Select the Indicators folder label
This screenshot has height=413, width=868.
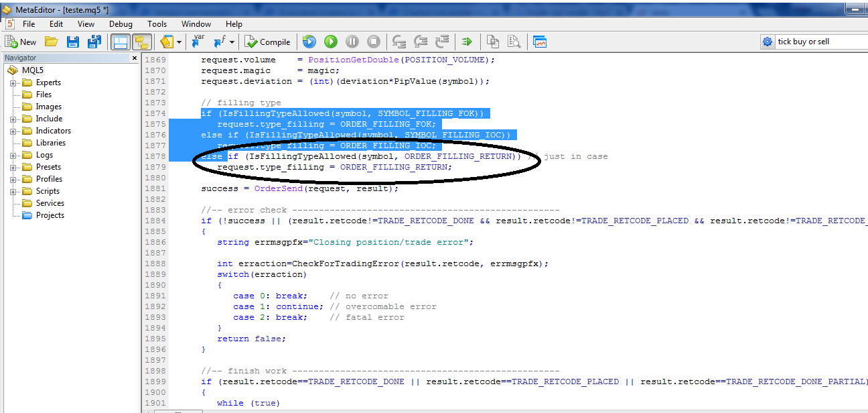click(x=54, y=131)
